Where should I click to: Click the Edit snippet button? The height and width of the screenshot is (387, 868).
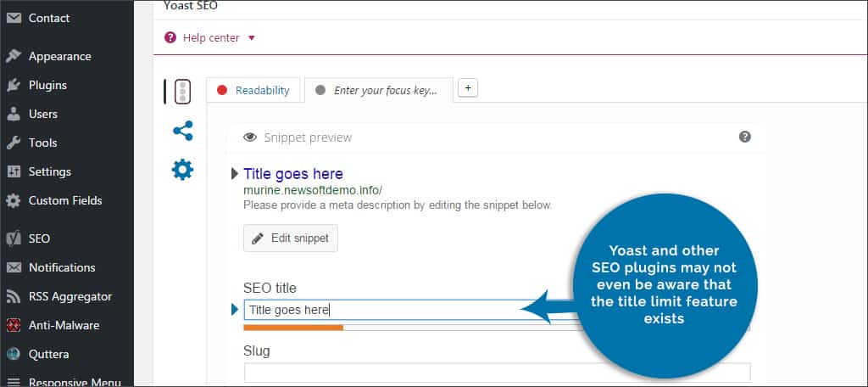point(291,238)
